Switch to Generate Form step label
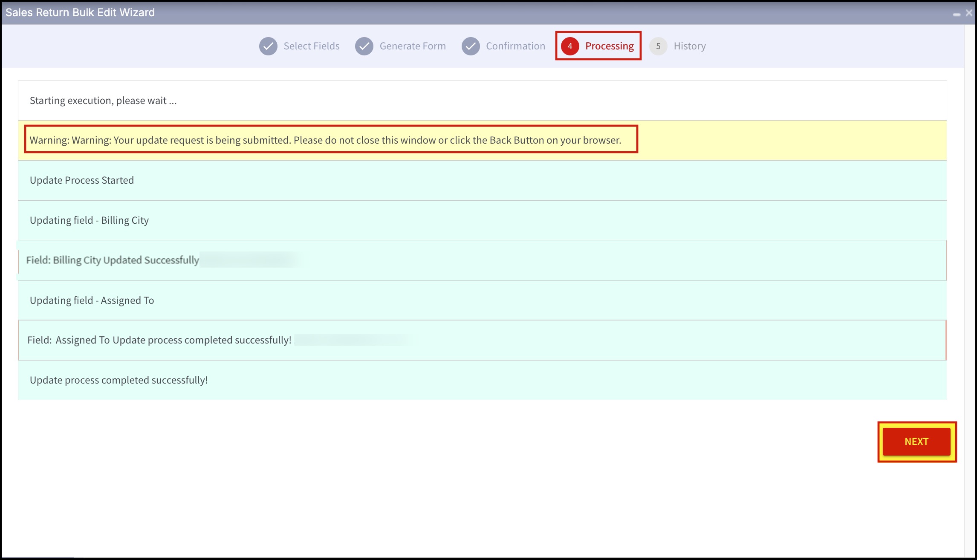Viewport: 977px width, 560px height. pos(412,46)
